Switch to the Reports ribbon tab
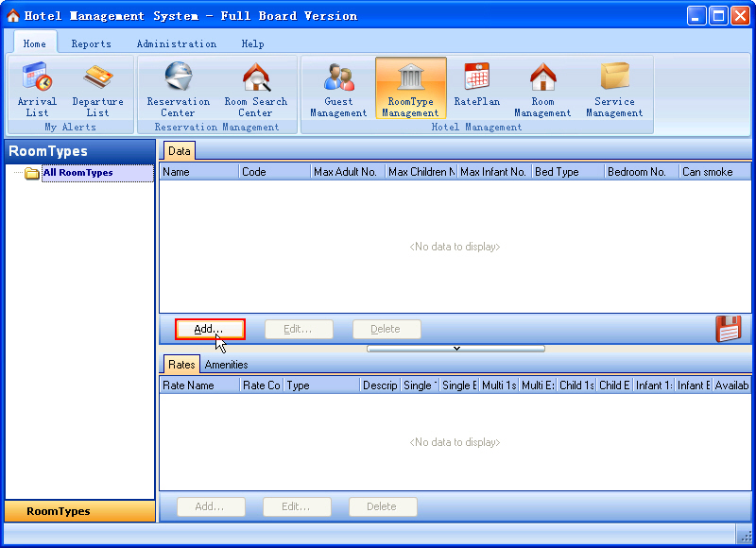 coord(91,43)
